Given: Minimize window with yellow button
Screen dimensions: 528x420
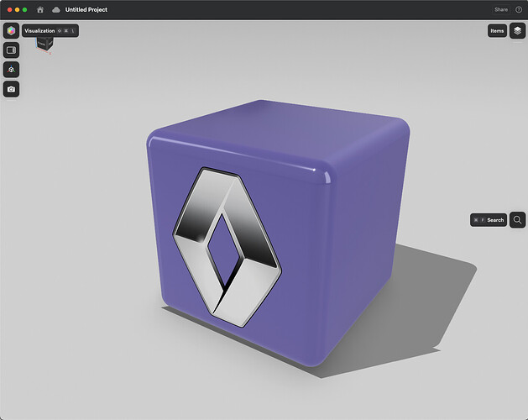Looking at the screenshot, I should click(x=17, y=10).
